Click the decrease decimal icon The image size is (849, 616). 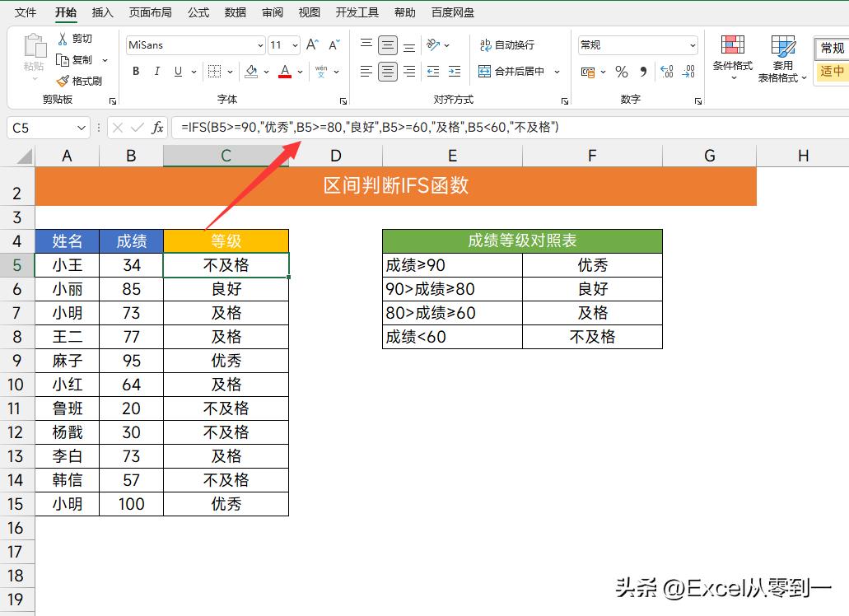(688, 72)
